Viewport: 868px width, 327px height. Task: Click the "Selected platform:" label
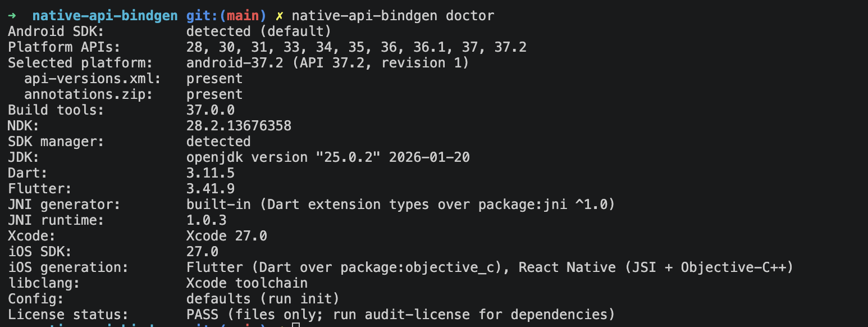click(80, 63)
